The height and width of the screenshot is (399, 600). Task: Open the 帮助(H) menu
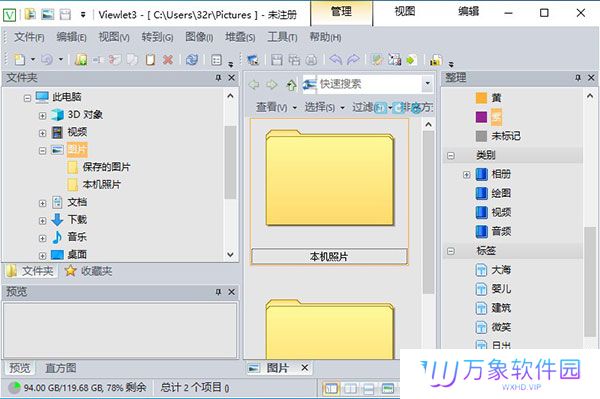325,37
